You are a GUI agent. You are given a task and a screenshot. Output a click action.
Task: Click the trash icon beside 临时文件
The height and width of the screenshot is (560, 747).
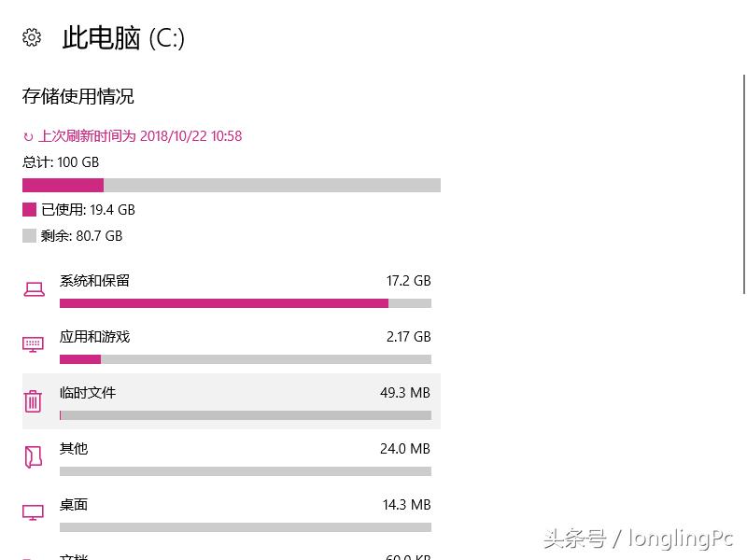pyautogui.click(x=35, y=401)
